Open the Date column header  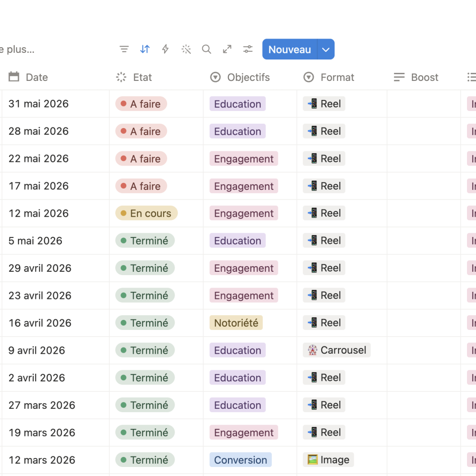(x=56, y=78)
